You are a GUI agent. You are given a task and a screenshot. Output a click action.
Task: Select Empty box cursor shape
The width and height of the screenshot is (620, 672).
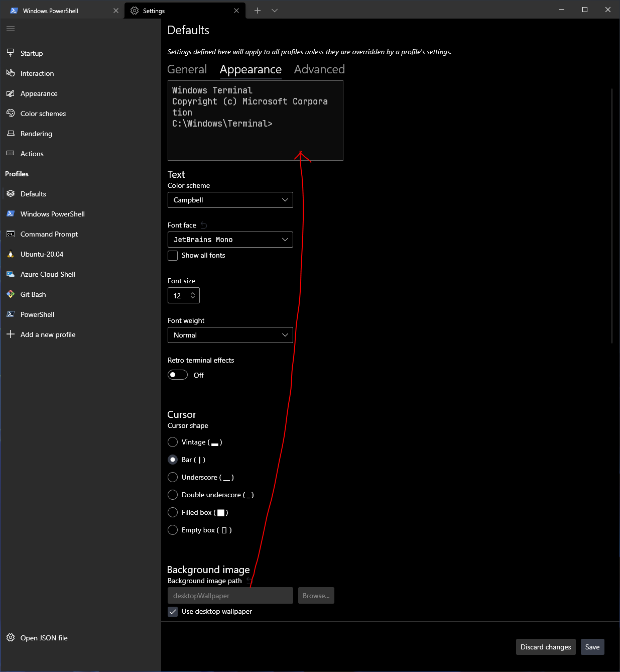(x=173, y=530)
